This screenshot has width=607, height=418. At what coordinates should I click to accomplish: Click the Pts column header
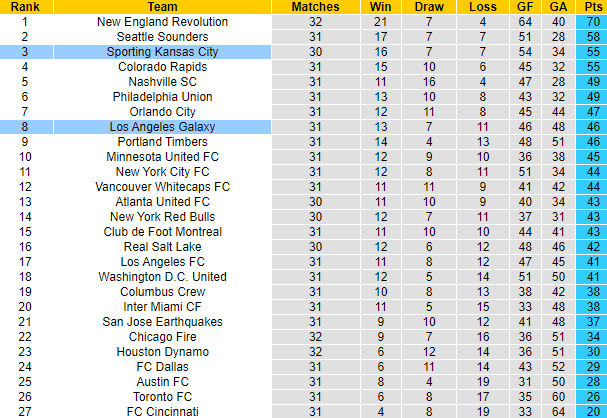pos(592,7)
